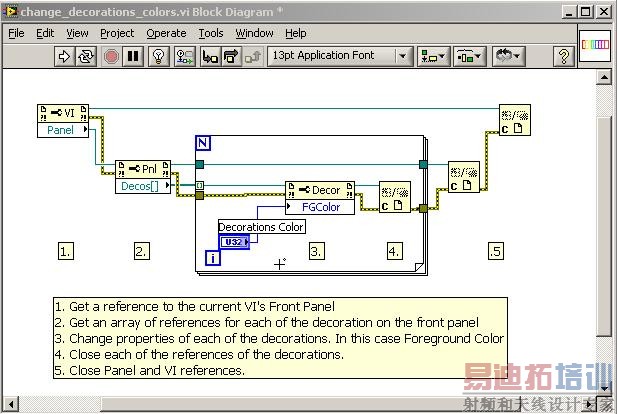Click the Step Over button
Image resolution: width=617 pixels, height=414 pixels.
point(231,57)
